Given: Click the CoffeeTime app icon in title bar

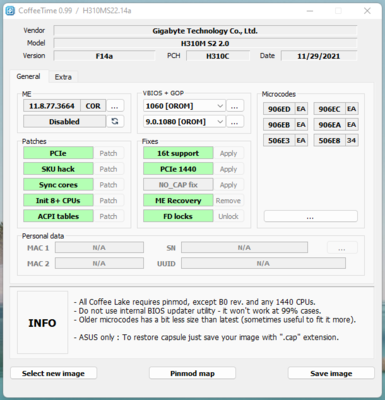Looking at the screenshot, I should (x=10, y=11).
